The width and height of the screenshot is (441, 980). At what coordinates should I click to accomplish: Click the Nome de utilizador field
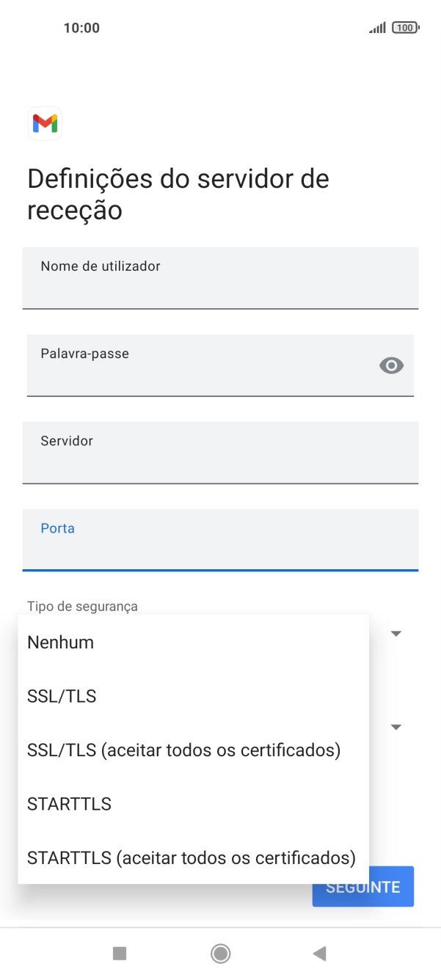tap(220, 279)
